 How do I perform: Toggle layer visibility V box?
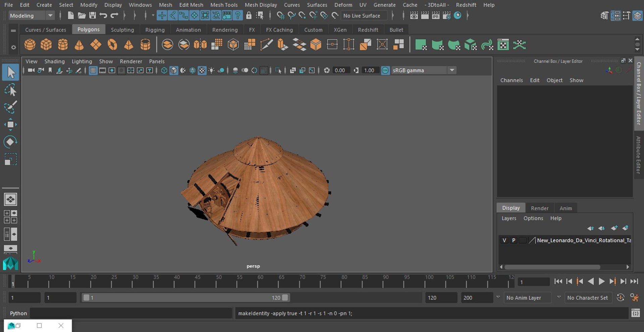504,240
